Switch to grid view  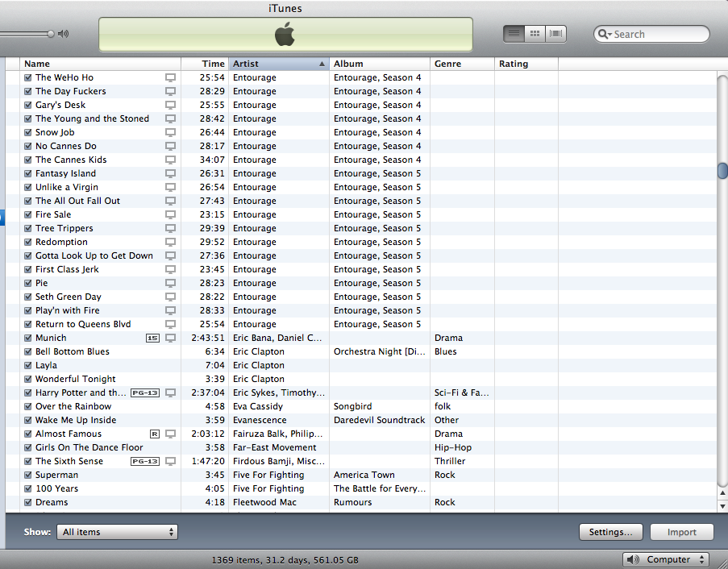[535, 34]
